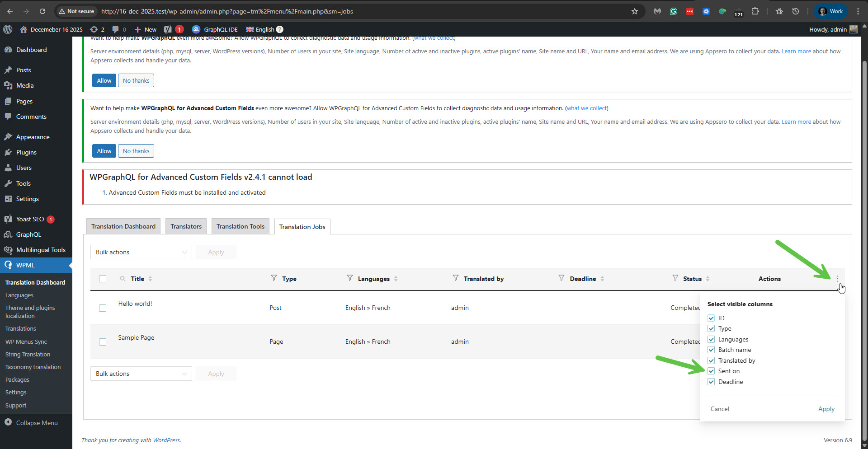Open GraphQL IDE from admin bar
The width and height of the screenshot is (868, 449).
[x=215, y=29]
